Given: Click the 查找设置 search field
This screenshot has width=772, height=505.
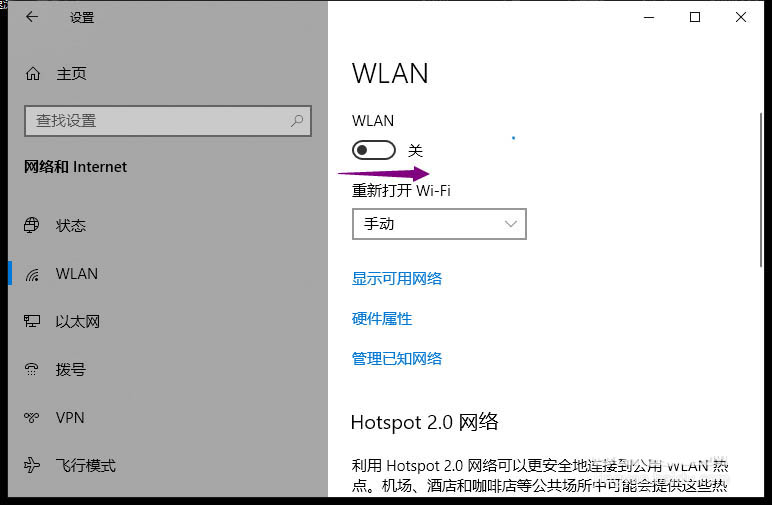Looking at the screenshot, I should pos(168,121).
